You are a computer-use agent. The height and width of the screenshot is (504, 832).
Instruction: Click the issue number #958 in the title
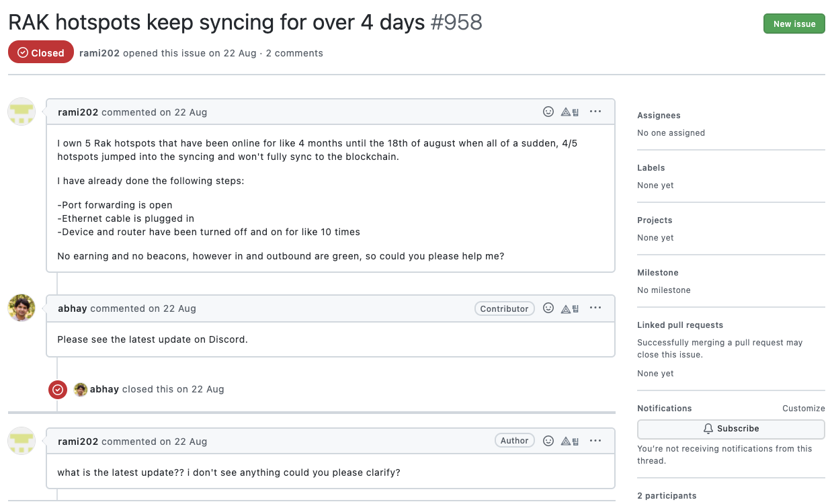(x=456, y=22)
